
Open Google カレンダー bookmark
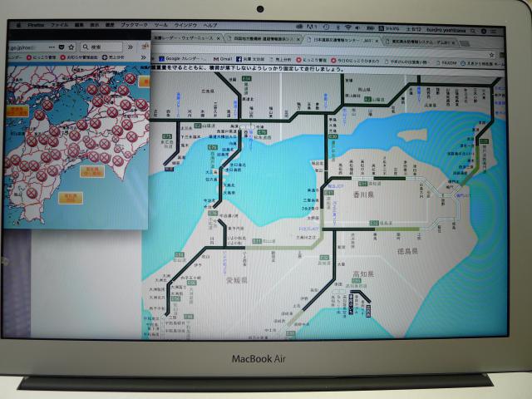[x=182, y=58]
